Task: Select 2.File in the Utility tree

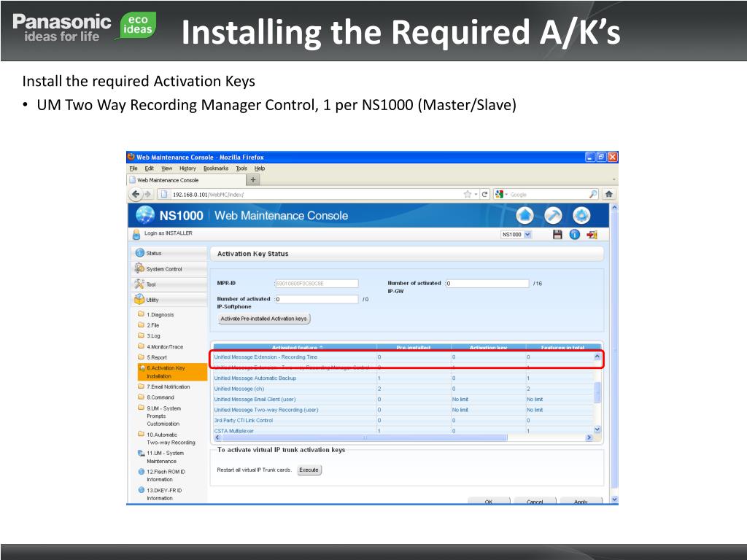Action: 153,325
